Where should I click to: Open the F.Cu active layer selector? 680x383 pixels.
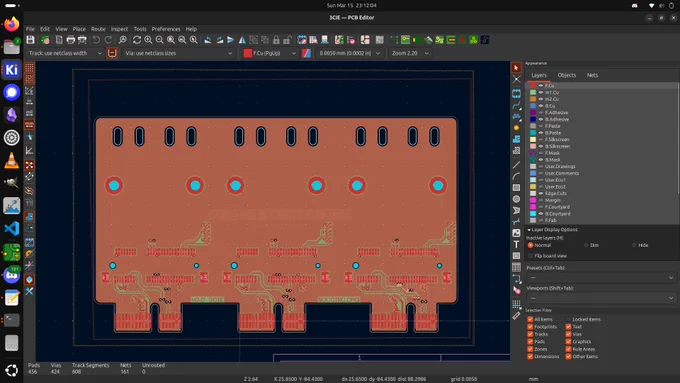[x=269, y=53]
